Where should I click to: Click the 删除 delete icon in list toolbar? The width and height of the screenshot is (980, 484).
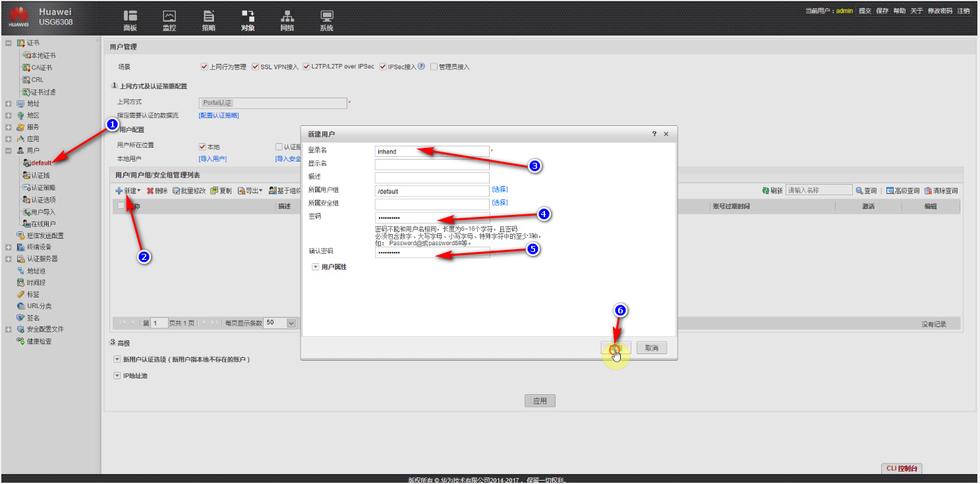pyautogui.click(x=150, y=191)
